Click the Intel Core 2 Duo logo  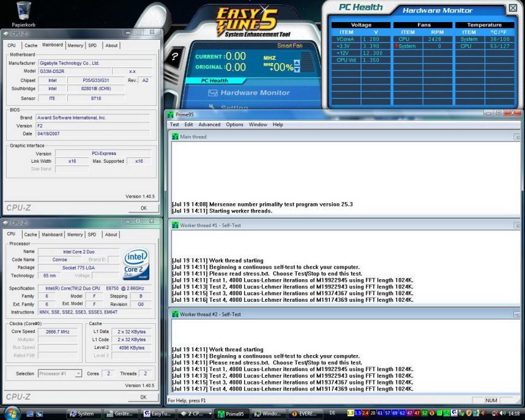point(136,264)
